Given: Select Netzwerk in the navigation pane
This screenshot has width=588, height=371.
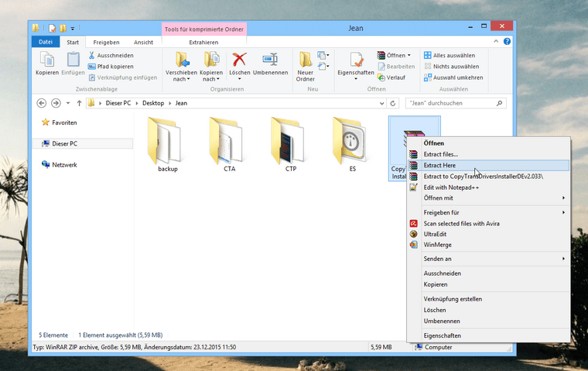Looking at the screenshot, I should pyautogui.click(x=60, y=164).
